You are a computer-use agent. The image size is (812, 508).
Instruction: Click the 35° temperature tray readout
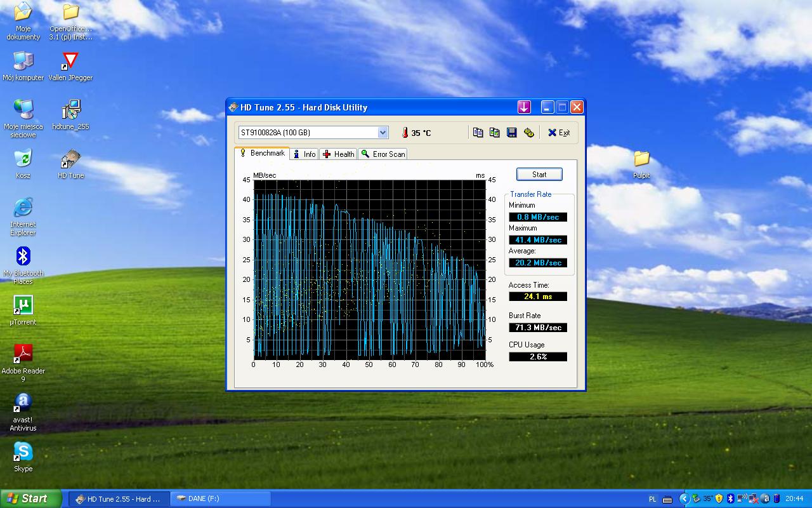[708, 499]
